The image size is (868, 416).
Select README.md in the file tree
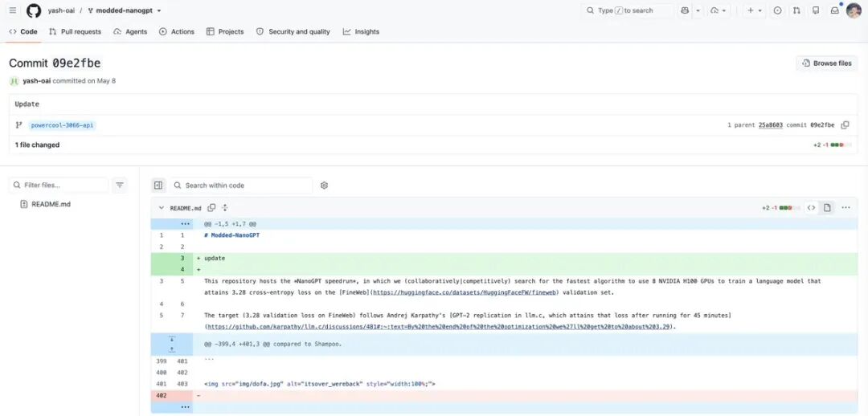[51, 204]
